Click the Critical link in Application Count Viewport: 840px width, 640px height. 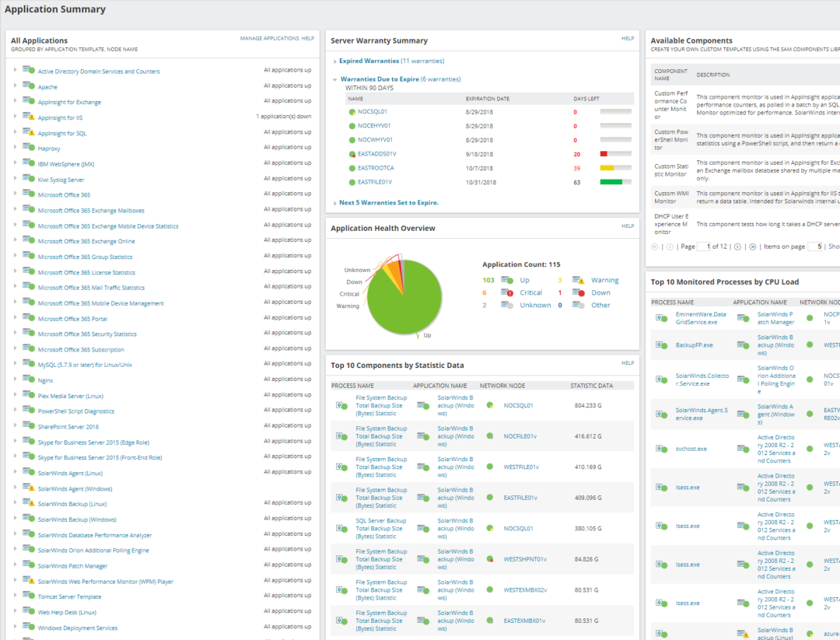click(x=531, y=292)
